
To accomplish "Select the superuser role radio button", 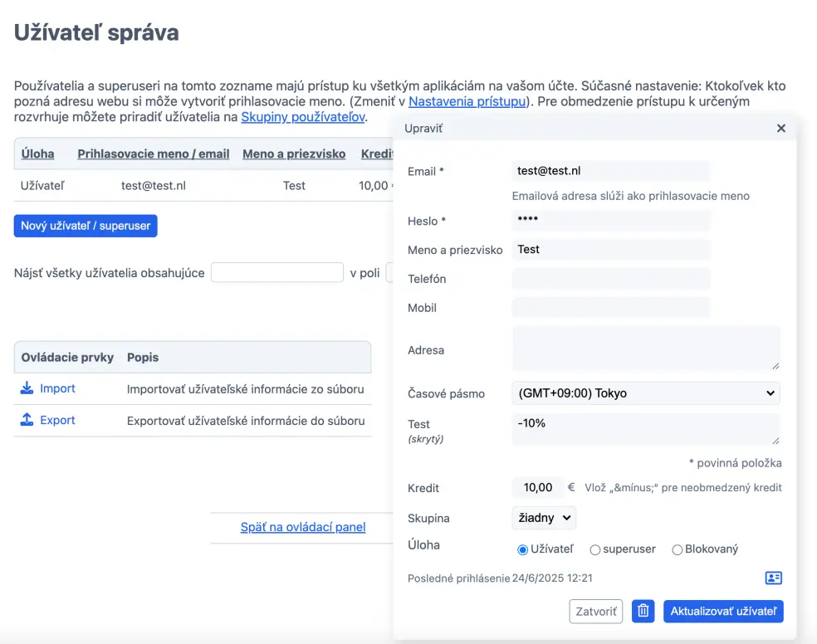I will click(x=595, y=549).
